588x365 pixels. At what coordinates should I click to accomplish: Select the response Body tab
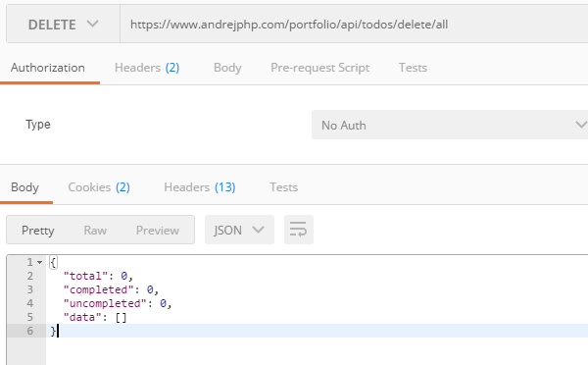(24, 187)
